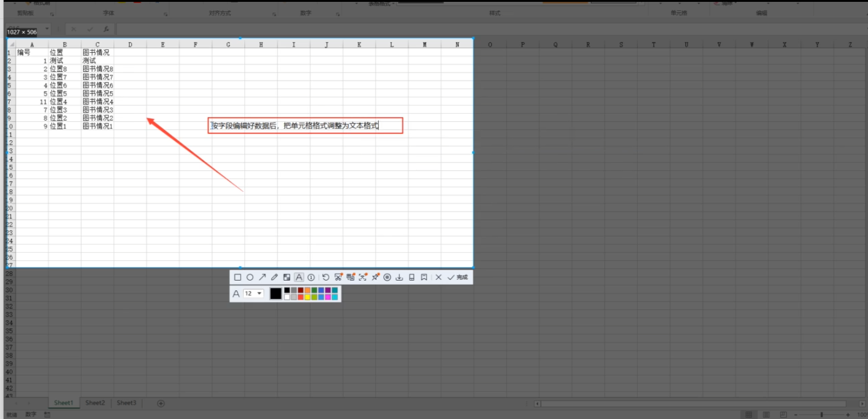This screenshot has width=868, height=419.
Task: Click the fx insert function icon
Action: tap(106, 30)
